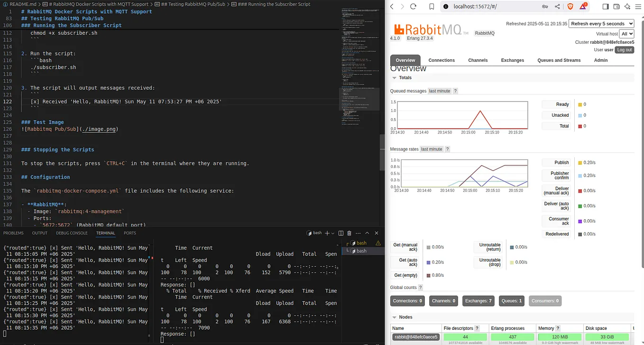The image size is (644, 345).
Task: Switch to the Connections tab in RabbitMQ
Action: coord(441,60)
